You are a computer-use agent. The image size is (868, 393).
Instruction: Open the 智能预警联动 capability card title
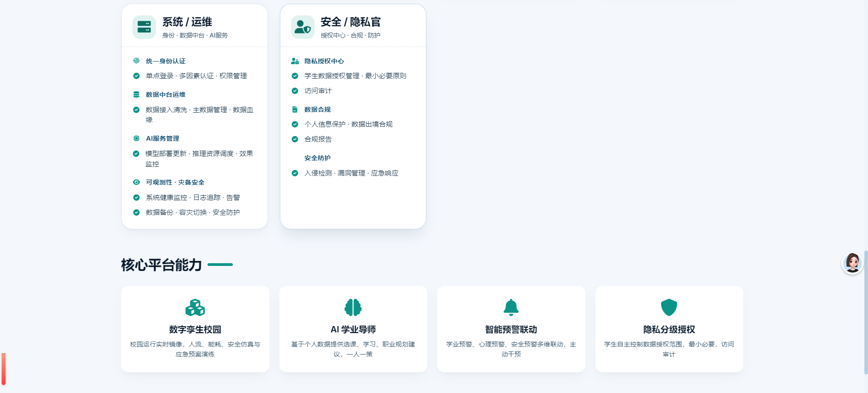511,330
